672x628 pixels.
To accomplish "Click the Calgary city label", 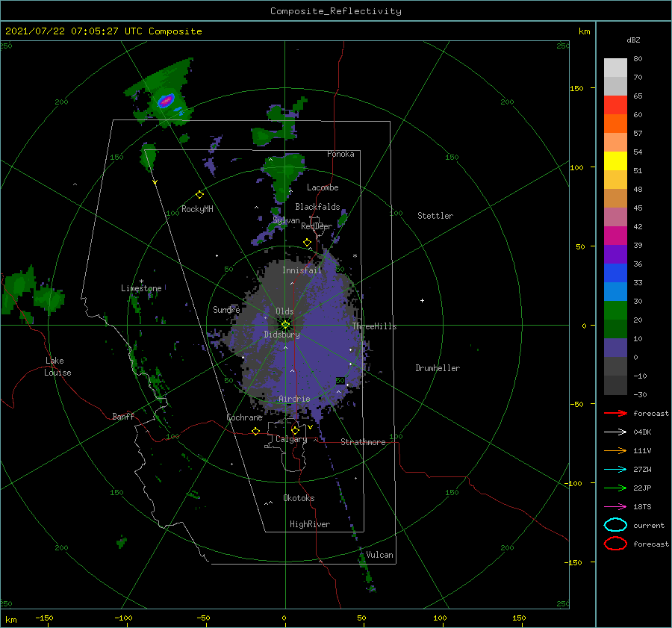I will click(291, 439).
